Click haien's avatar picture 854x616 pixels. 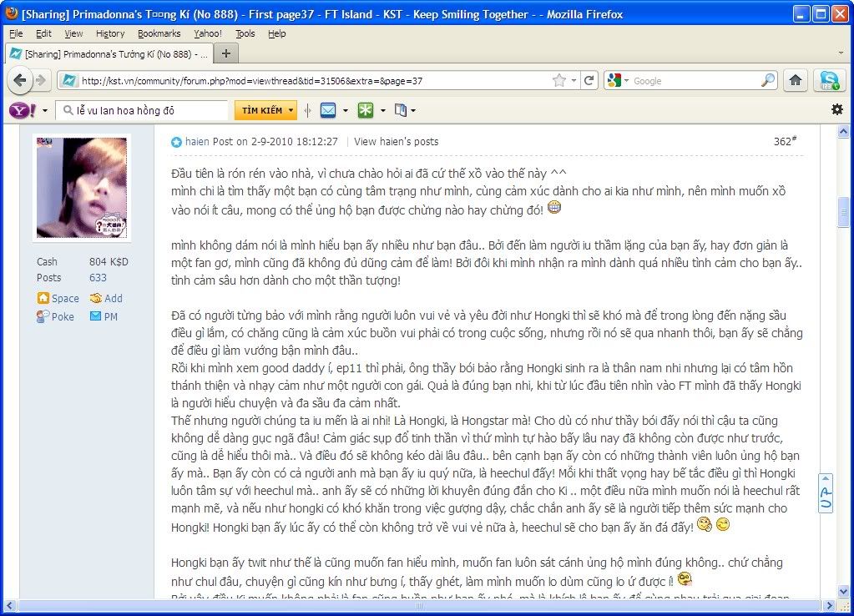point(82,187)
